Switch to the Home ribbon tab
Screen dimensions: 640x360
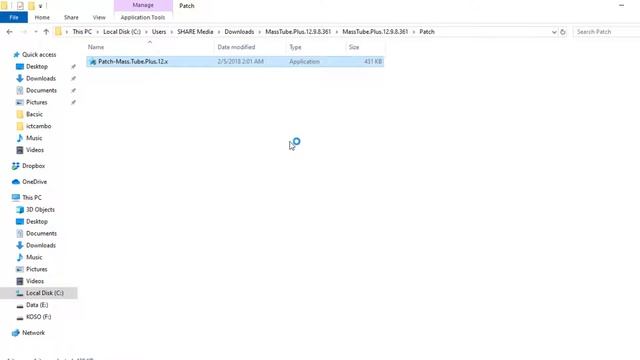[x=42, y=18]
